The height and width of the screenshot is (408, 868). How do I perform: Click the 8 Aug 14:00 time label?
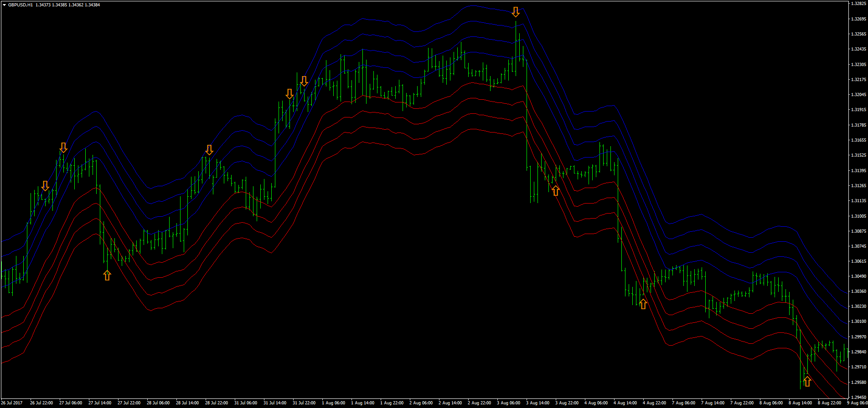pyautogui.click(x=800, y=403)
